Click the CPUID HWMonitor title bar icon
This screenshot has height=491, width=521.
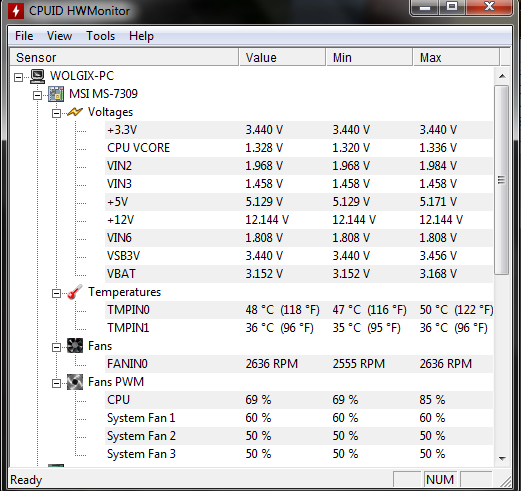tap(16, 11)
